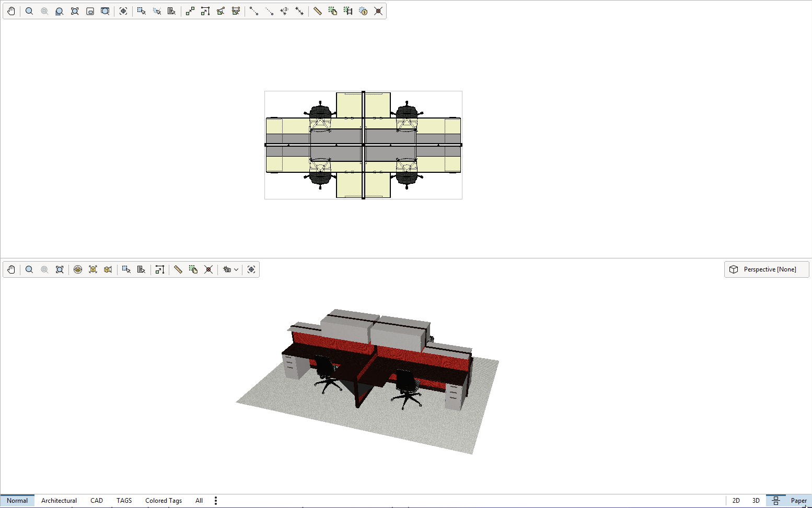Click the dimension tool marked with 3
This screenshot has width=812, height=508.
pyautogui.click(x=284, y=11)
